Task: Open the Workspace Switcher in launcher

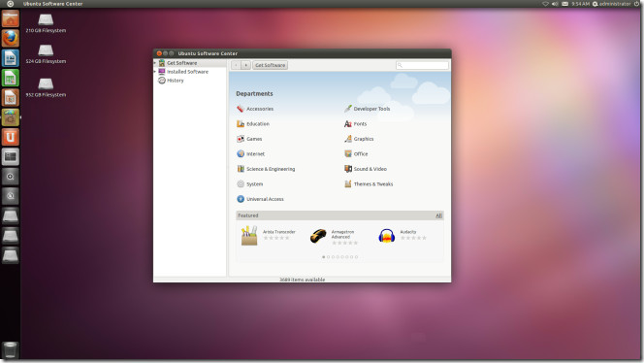Action: pos(11,156)
